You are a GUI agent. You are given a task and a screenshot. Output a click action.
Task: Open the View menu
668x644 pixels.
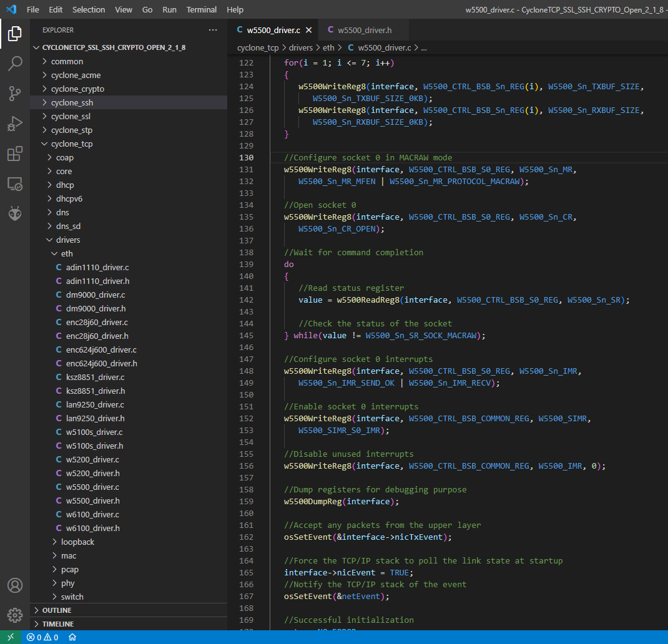point(124,9)
